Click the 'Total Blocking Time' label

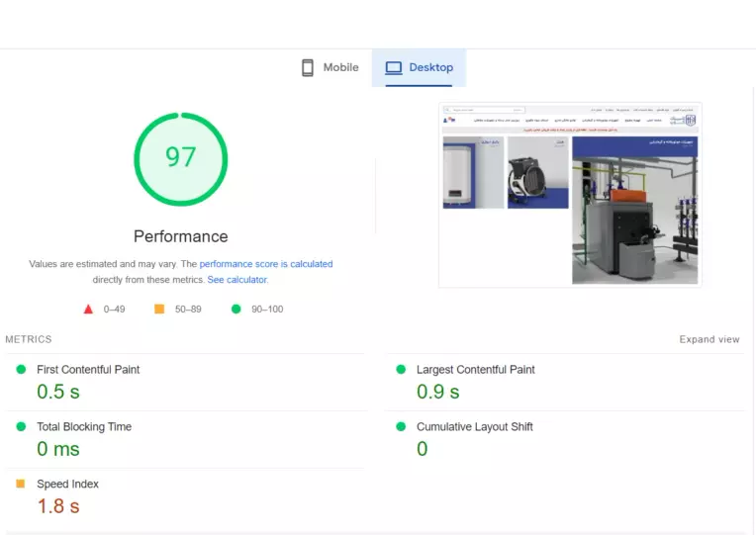click(x=84, y=427)
